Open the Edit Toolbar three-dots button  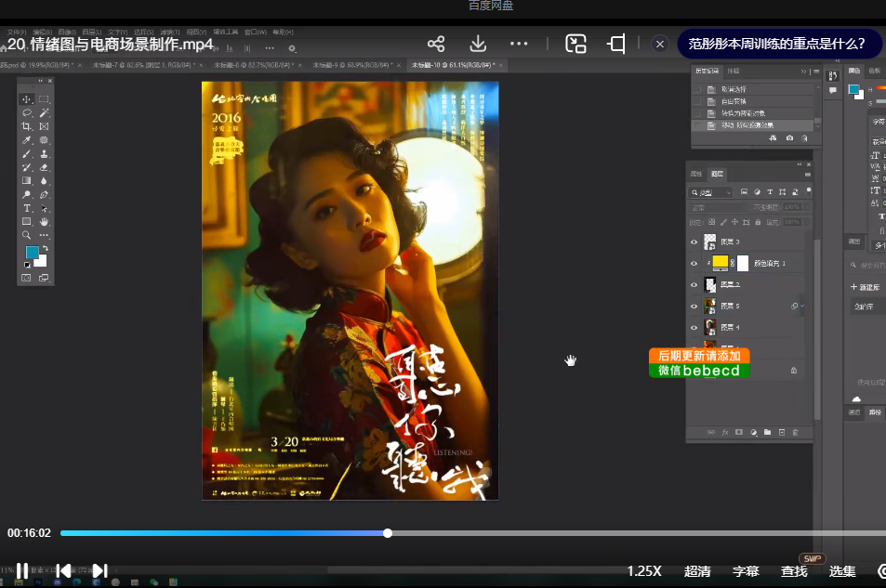(x=44, y=235)
